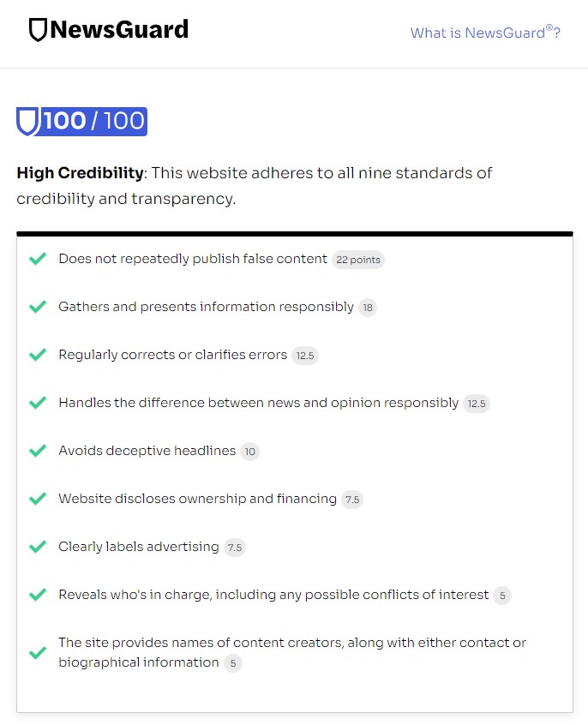Open the 'What is NewsGuard?' link
This screenshot has height=725, width=588.
point(485,33)
